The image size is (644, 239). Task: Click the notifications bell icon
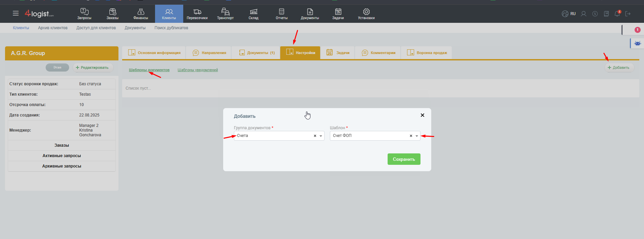617,14
